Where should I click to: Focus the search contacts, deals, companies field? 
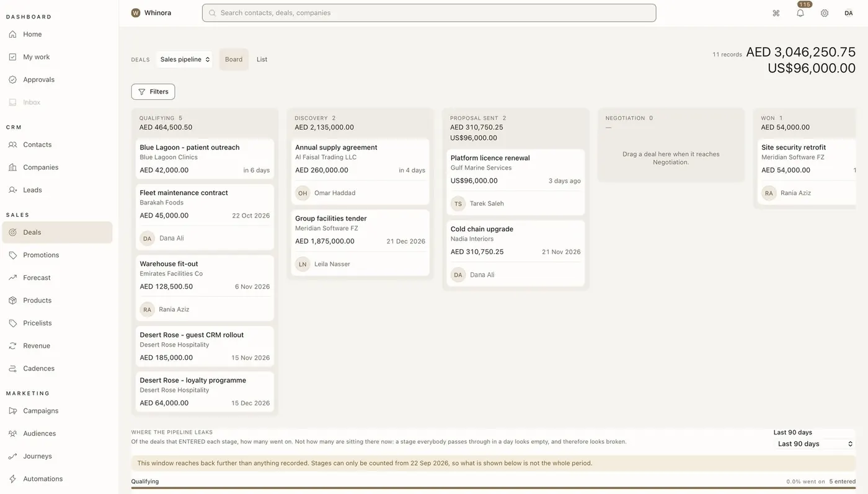(x=429, y=13)
